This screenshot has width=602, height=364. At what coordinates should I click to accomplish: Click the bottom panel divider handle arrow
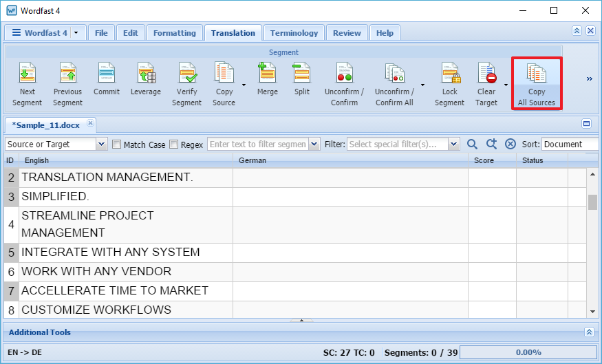tap(301, 320)
